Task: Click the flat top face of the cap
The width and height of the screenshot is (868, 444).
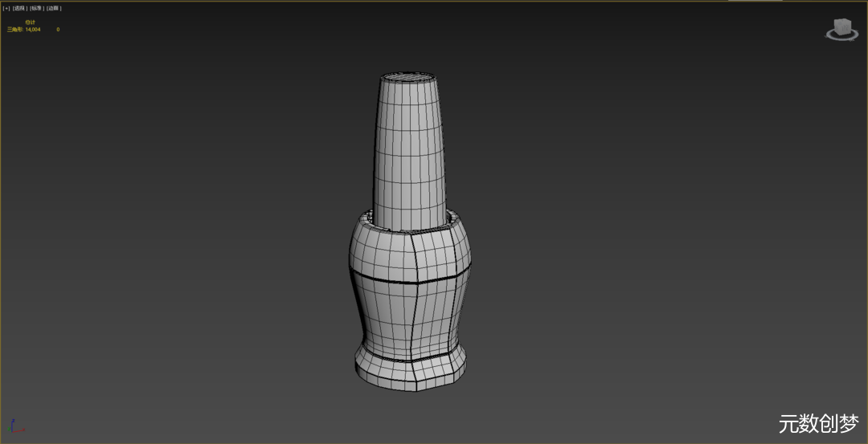Action: tap(409, 78)
